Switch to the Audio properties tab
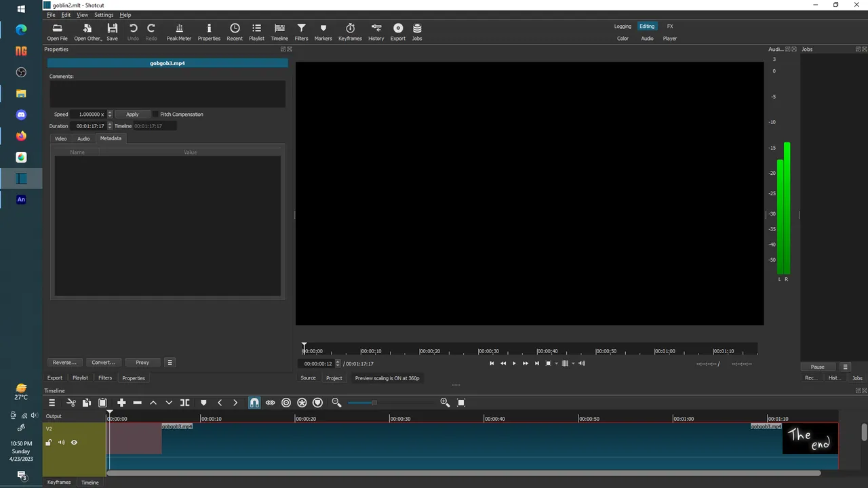The width and height of the screenshot is (868, 488). coord(83,138)
